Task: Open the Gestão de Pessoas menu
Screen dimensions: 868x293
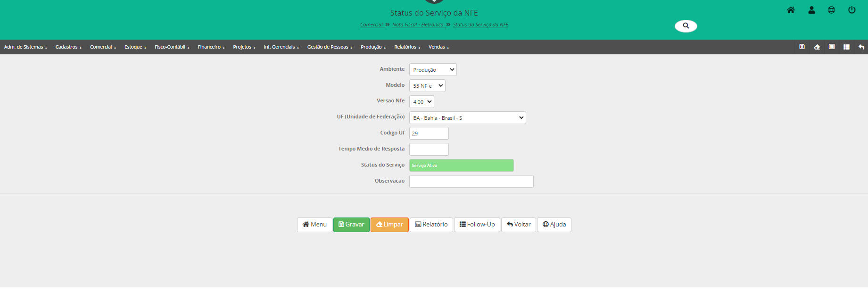Action: tap(329, 47)
